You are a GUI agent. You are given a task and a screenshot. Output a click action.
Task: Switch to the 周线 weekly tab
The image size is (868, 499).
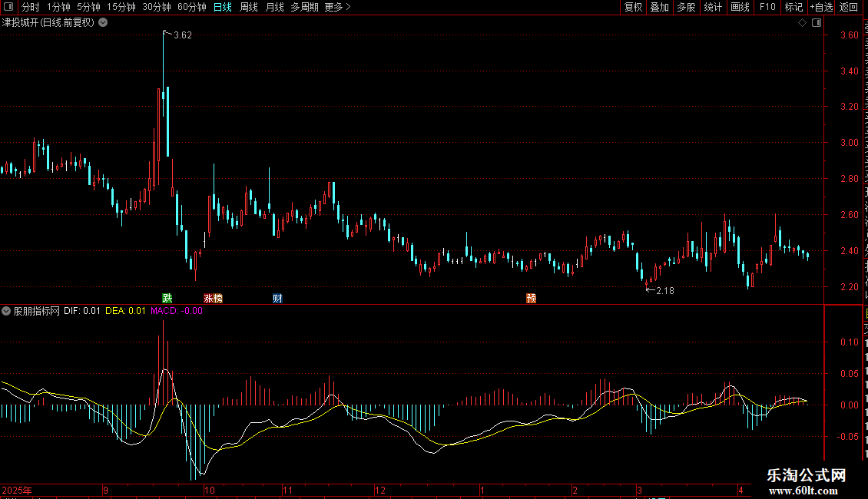(249, 7)
